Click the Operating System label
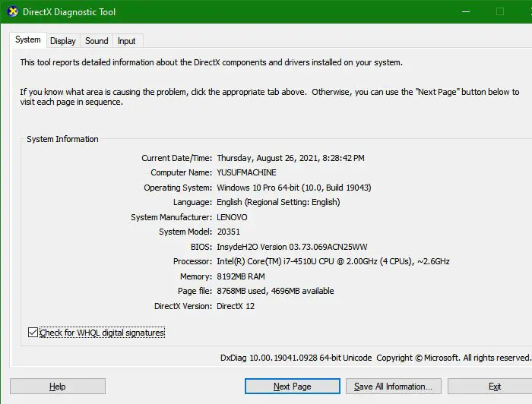Screen dimensions: 532x404 pyautogui.click(x=178, y=188)
